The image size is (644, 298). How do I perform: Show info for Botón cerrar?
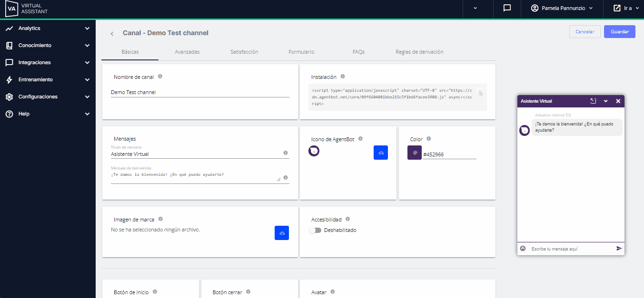point(248,291)
